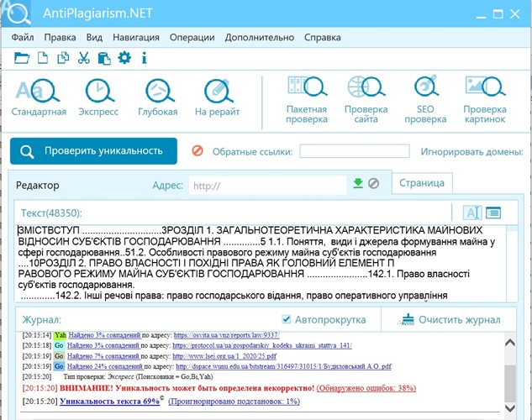Click 'Игнорировать домены:' label
Screen dimensions: 532x420
[471, 151]
